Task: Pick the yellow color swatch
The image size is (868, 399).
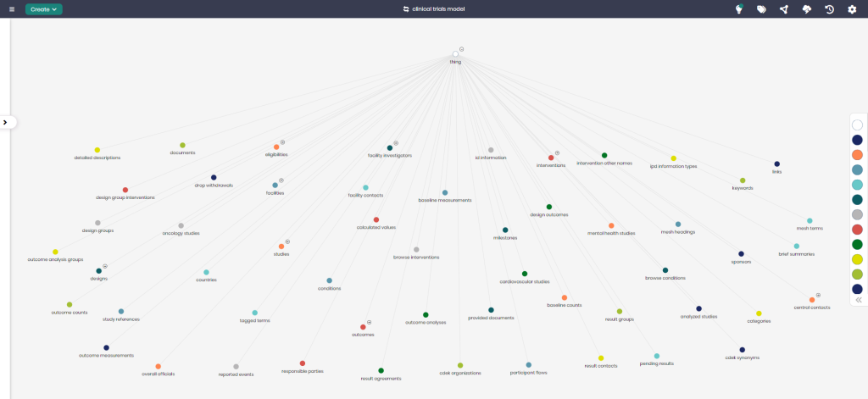Action: pos(857,259)
